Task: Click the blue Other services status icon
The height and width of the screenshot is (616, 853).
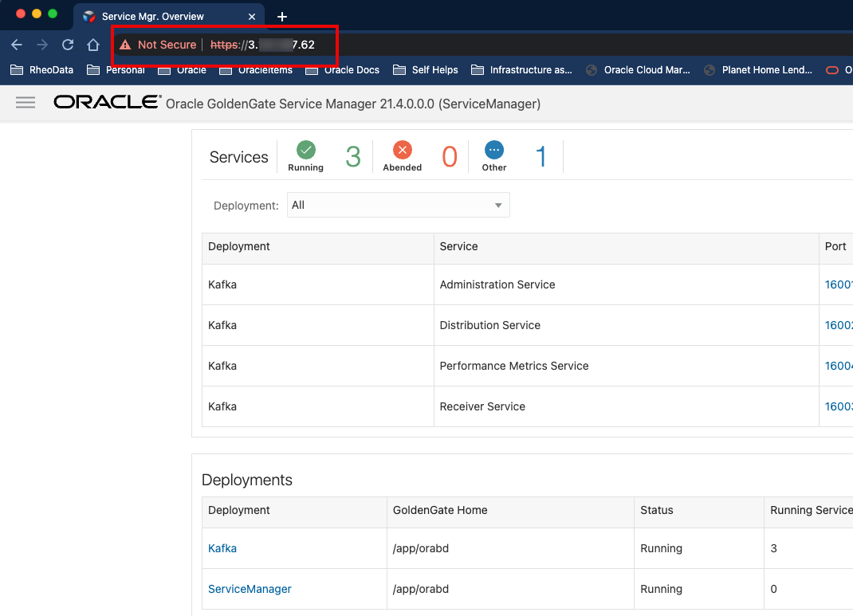Action: point(493,151)
